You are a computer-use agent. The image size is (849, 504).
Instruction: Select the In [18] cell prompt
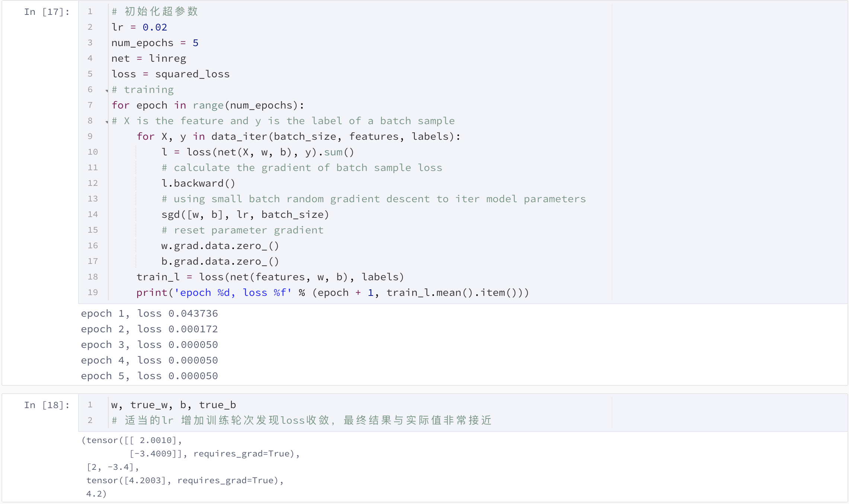pos(47,405)
